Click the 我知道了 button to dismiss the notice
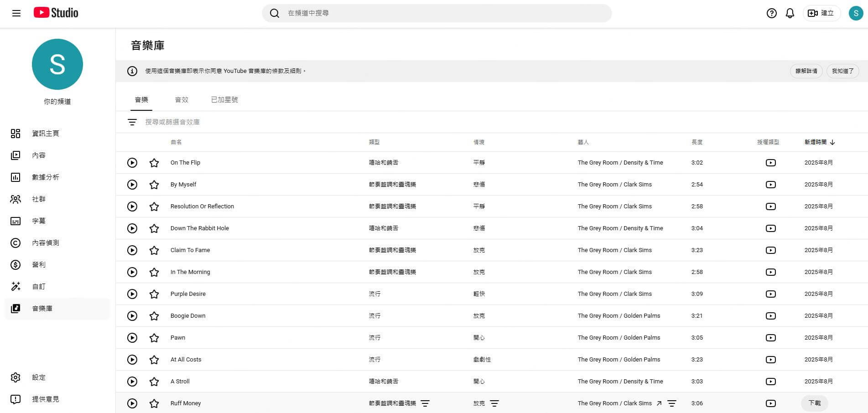This screenshot has width=868, height=413. pos(842,71)
